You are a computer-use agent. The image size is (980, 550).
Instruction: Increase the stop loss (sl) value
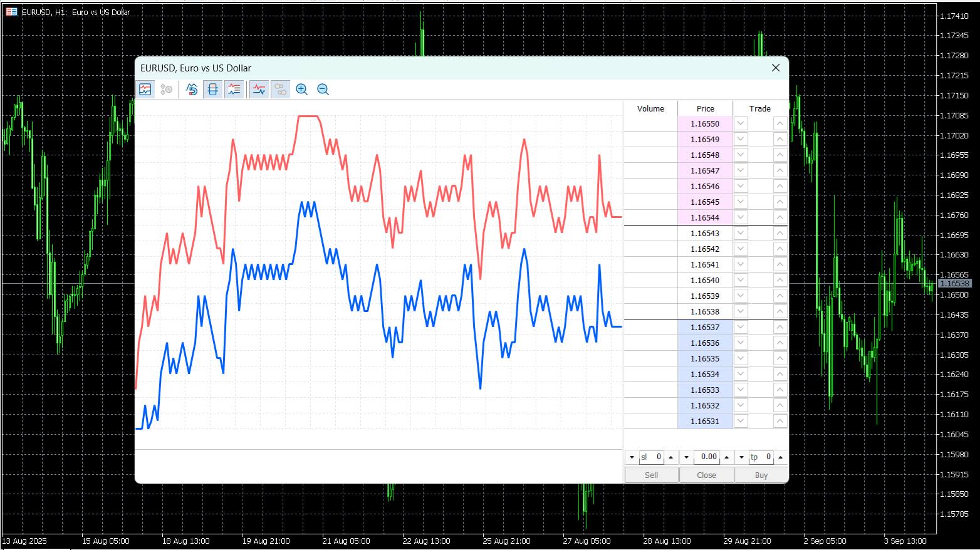[x=671, y=457]
